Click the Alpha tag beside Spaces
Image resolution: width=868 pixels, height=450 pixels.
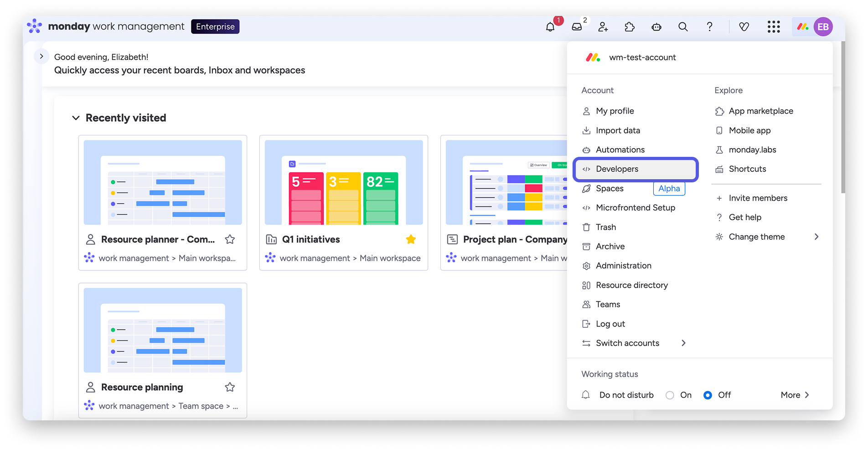click(669, 188)
